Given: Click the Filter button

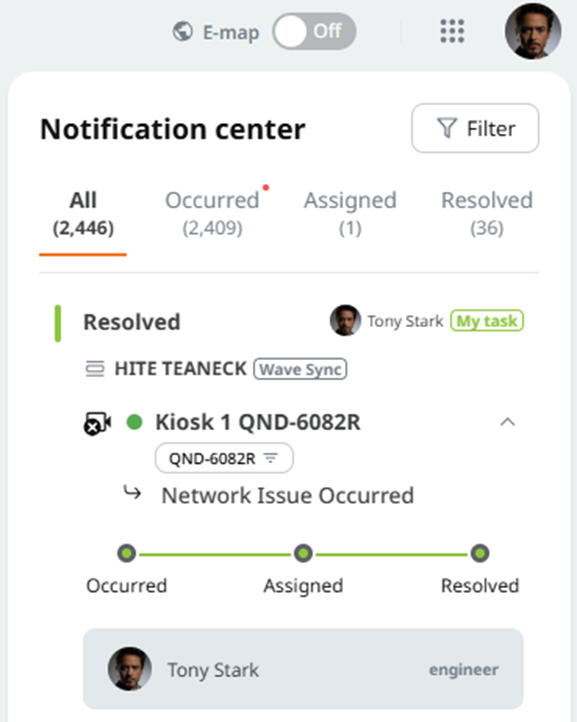Looking at the screenshot, I should [x=475, y=128].
